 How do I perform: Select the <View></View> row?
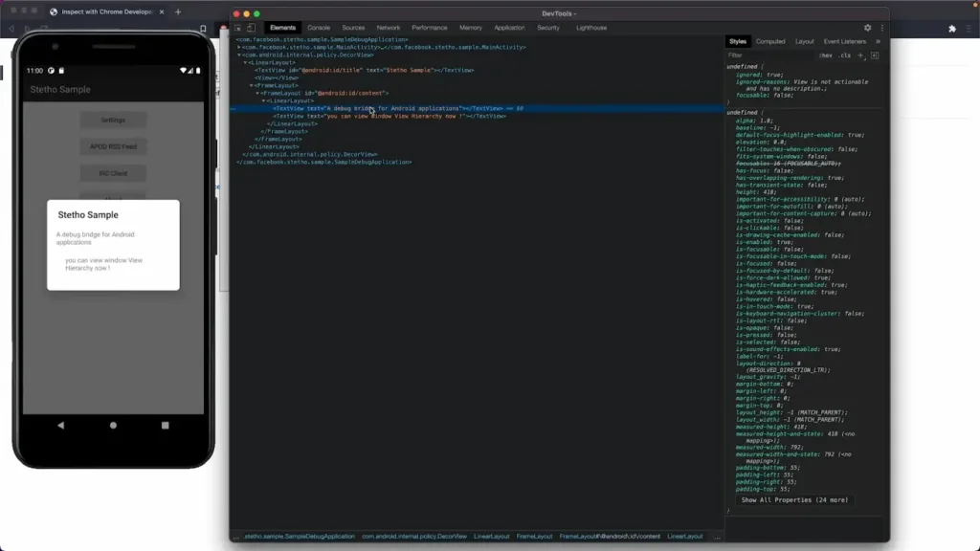(x=277, y=77)
